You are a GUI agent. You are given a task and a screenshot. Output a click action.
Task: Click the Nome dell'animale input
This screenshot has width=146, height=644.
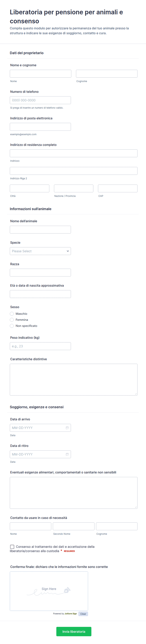click(x=40, y=230)
